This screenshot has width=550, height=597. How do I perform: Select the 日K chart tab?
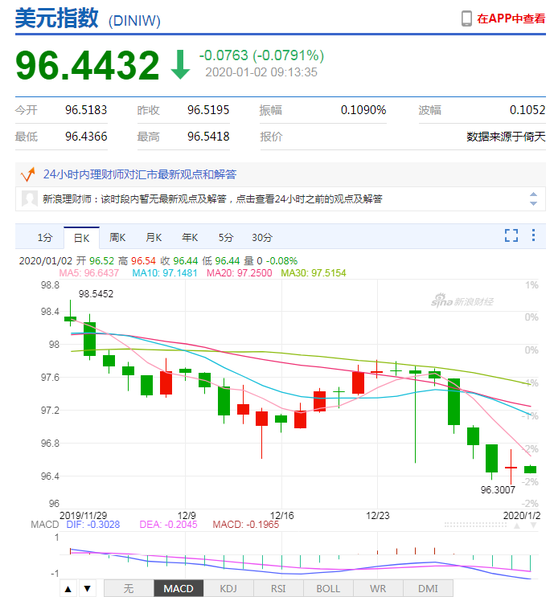[81, 238]
